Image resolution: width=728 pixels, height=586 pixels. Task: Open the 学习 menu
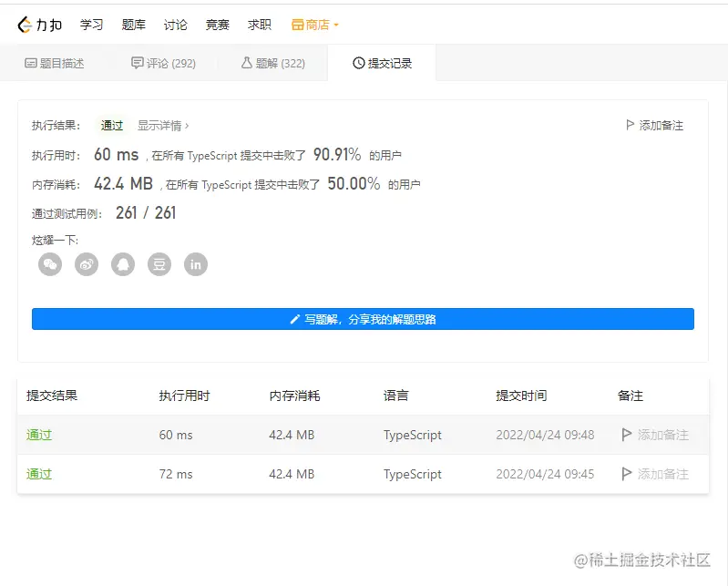pyautogui.click(x=91, y=25)
